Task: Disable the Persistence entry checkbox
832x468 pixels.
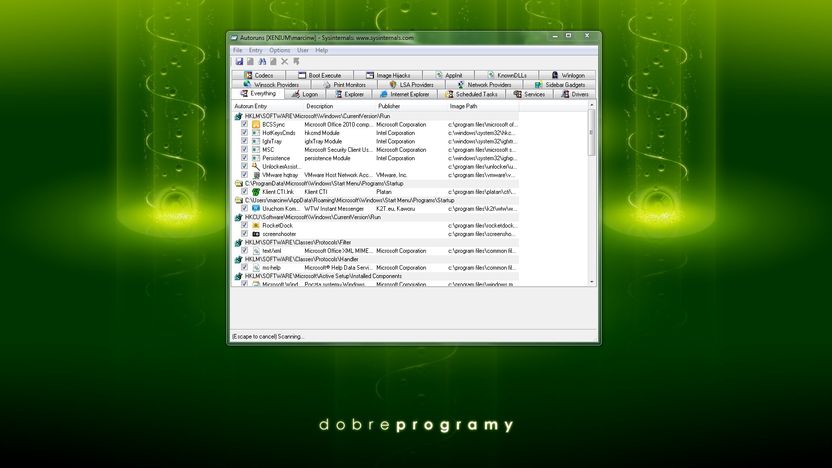Action: tap(245, 158)
